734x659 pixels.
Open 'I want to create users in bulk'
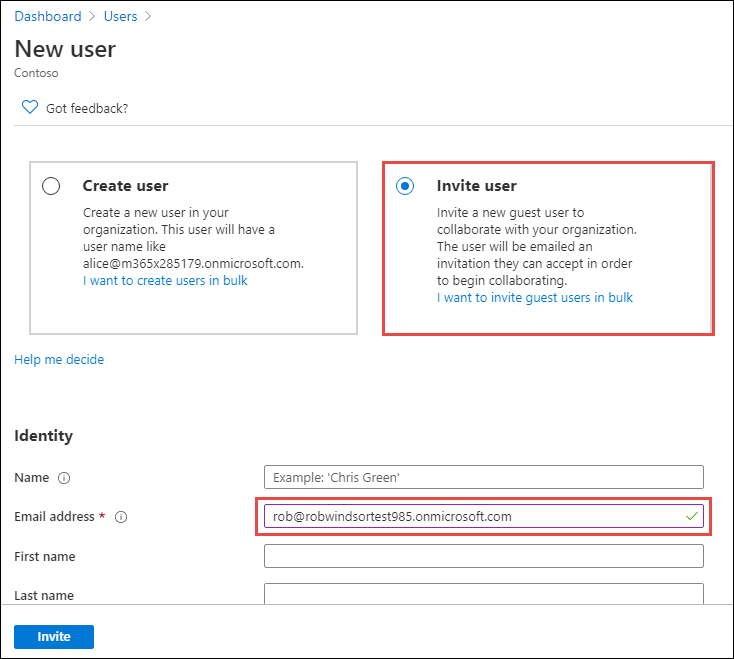click(x=165, y=280)
